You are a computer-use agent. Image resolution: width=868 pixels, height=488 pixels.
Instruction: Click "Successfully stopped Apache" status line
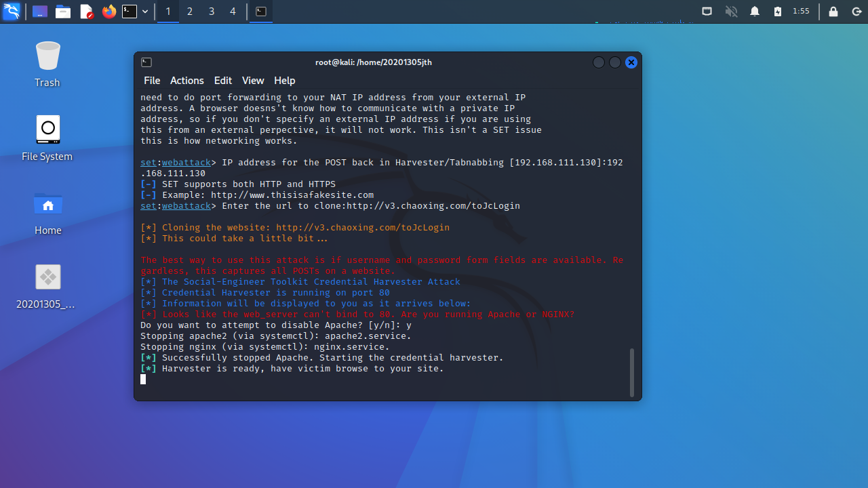pos(322,358)
